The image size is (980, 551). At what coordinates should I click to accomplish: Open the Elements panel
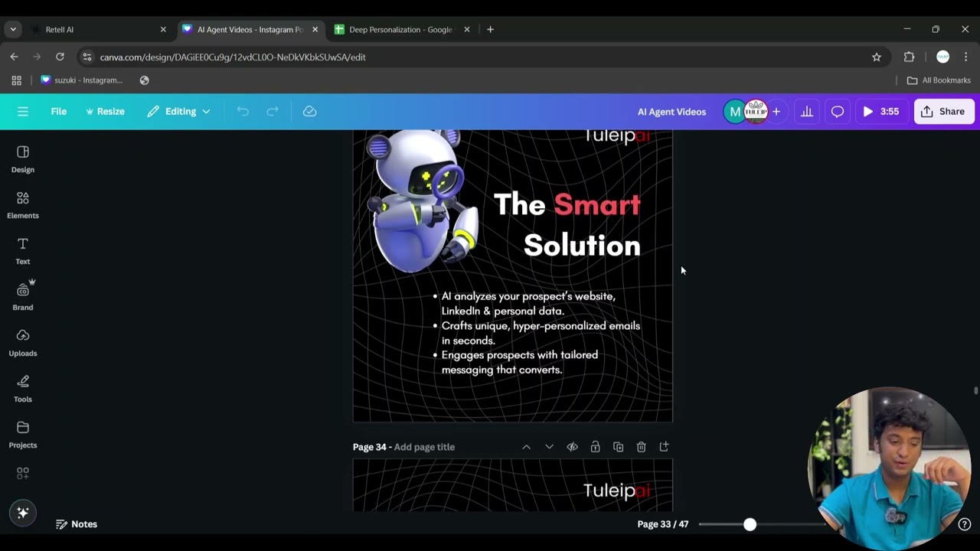pos(22,205)
